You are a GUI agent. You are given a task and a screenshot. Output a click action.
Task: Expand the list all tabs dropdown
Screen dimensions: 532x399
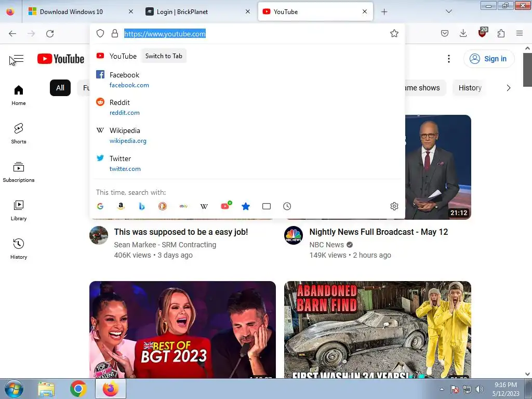point(448,12)
